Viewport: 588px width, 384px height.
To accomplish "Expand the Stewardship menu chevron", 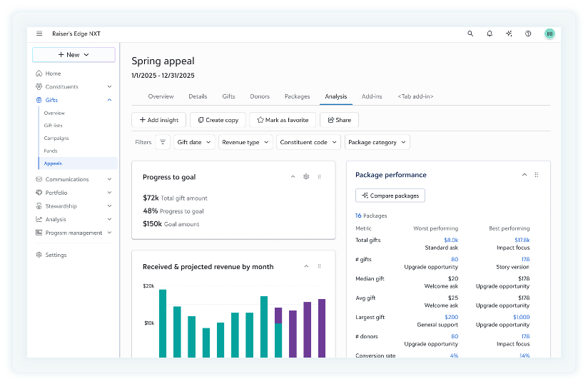I will [109, 206].
